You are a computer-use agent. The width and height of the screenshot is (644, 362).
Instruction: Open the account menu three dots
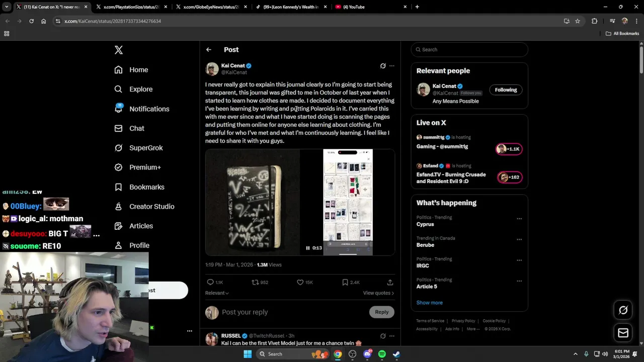[190, 331]
